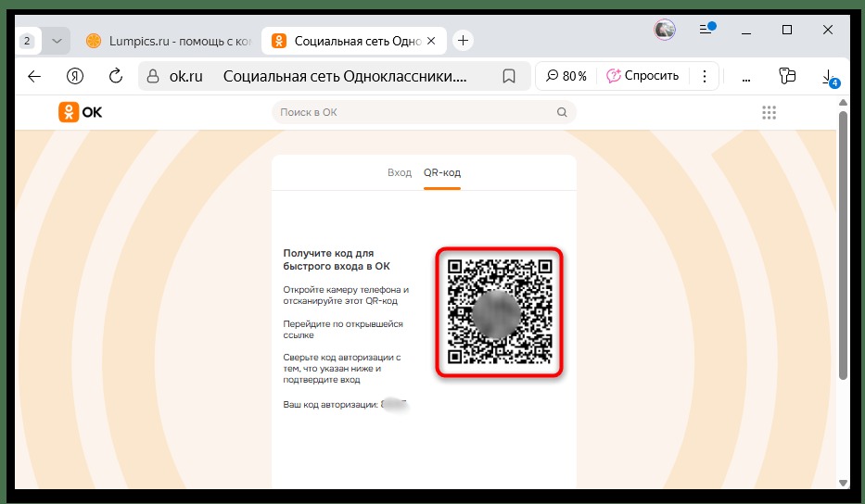865x504 pixels.
Task: Click the search magnifier icon in OK
Action: pyautogui.click(x=562, y=112)
